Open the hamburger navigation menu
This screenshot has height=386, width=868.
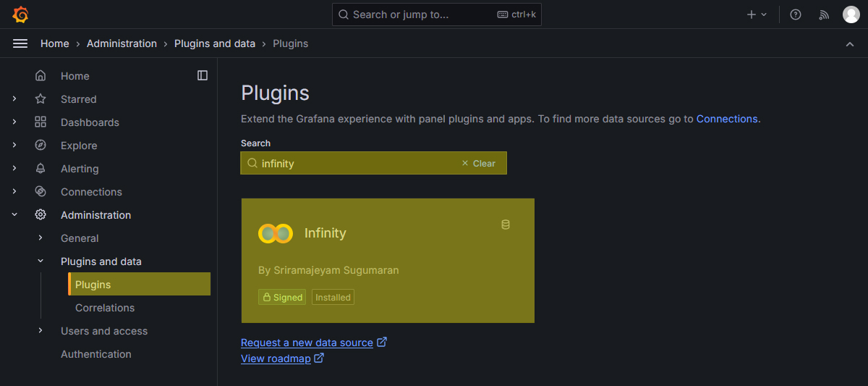(x=20, y=43)
